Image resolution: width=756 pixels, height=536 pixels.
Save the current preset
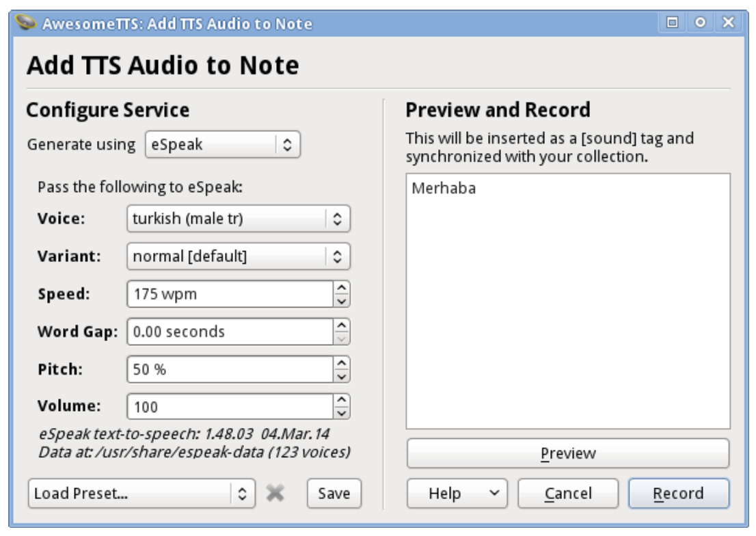(334, 493)
